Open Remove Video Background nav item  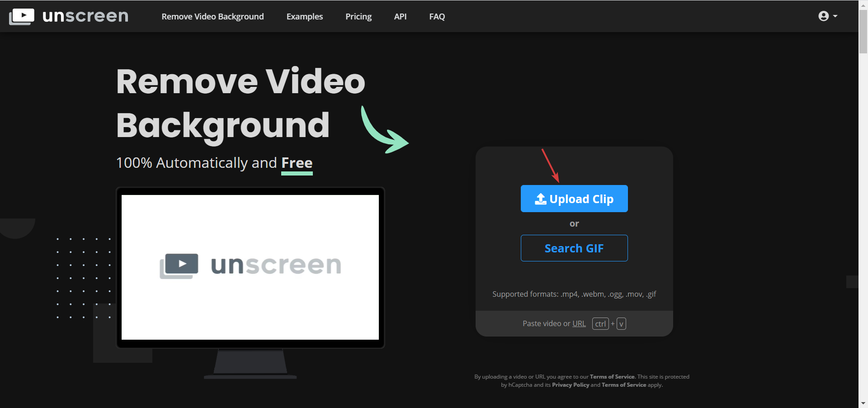(x=212, y=16)
